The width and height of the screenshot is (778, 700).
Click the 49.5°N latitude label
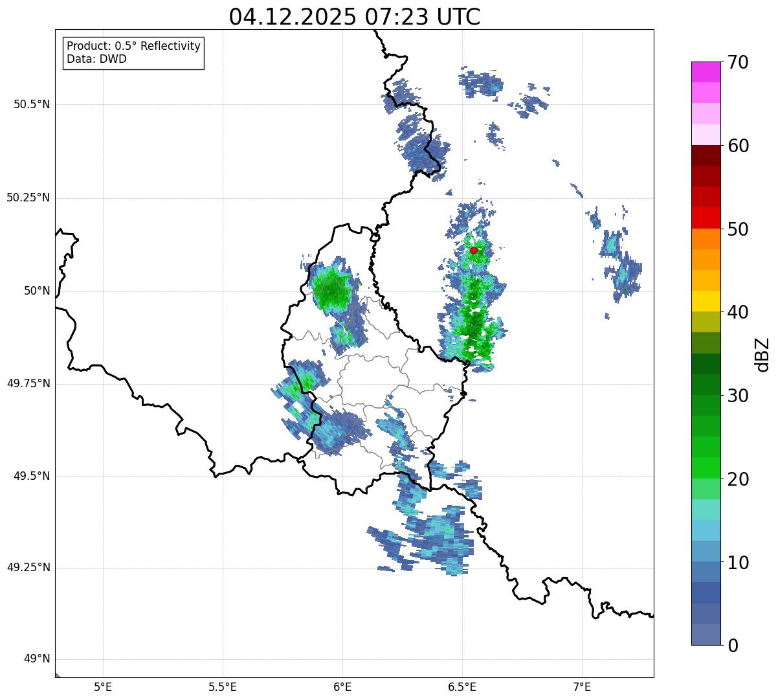point(32,476)
